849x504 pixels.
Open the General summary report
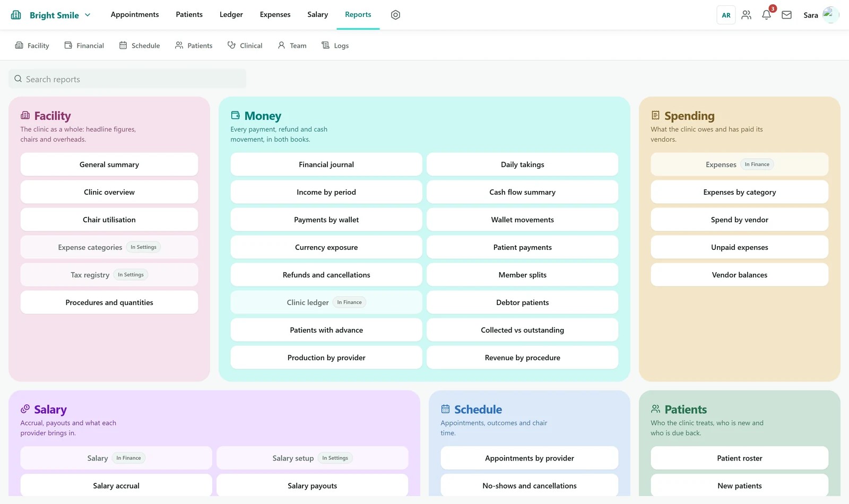tap(109, 164)
